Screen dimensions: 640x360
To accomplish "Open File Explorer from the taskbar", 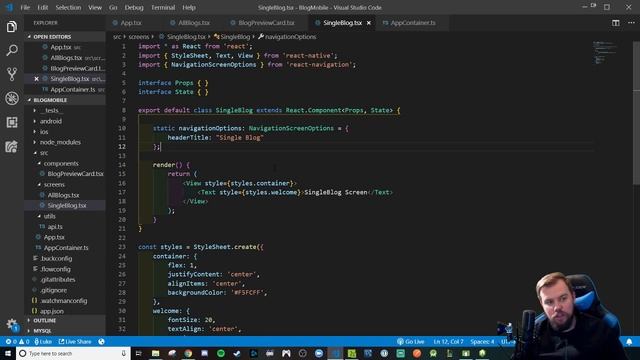I will (156, 353).
